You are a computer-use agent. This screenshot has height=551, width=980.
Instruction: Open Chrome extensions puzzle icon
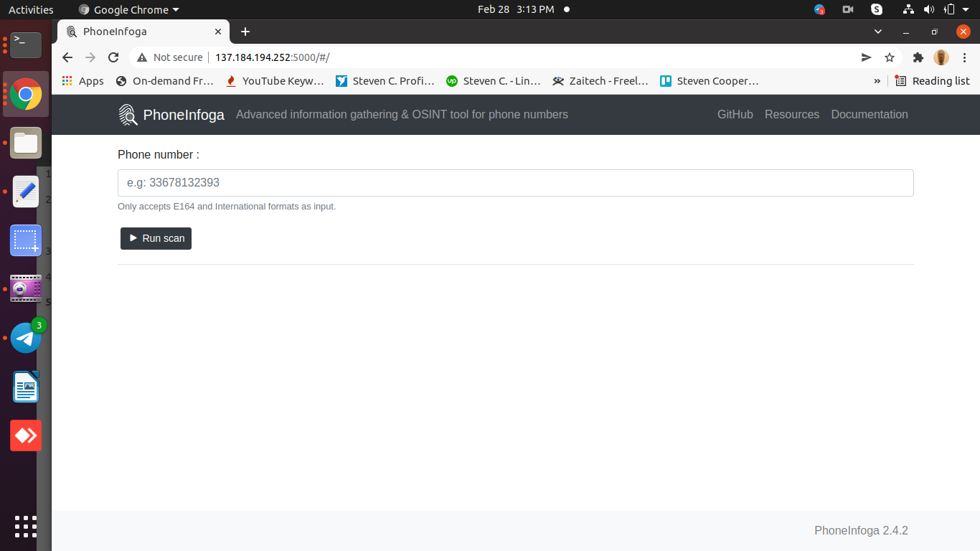[918, 57]
